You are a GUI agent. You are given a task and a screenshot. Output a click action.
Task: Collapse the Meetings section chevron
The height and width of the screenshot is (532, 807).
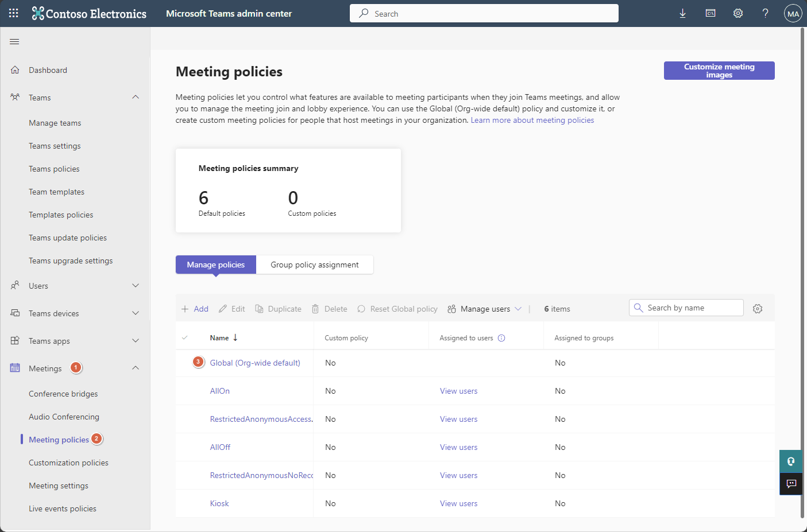click(136, 368)
